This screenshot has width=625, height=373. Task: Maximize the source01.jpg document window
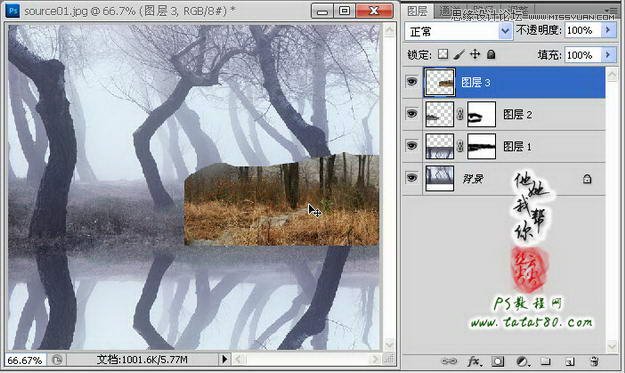click(x=344, y=11)
